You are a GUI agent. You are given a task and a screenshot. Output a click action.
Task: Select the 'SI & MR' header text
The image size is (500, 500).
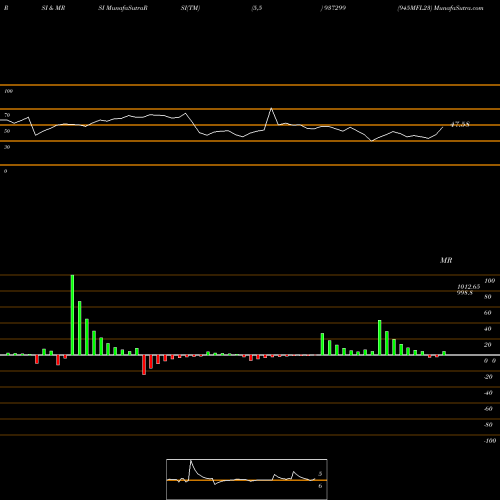(x=53, y=8)
